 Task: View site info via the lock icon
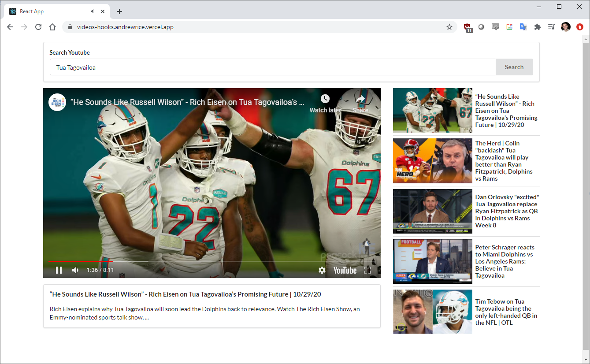[x=70, y=27]
